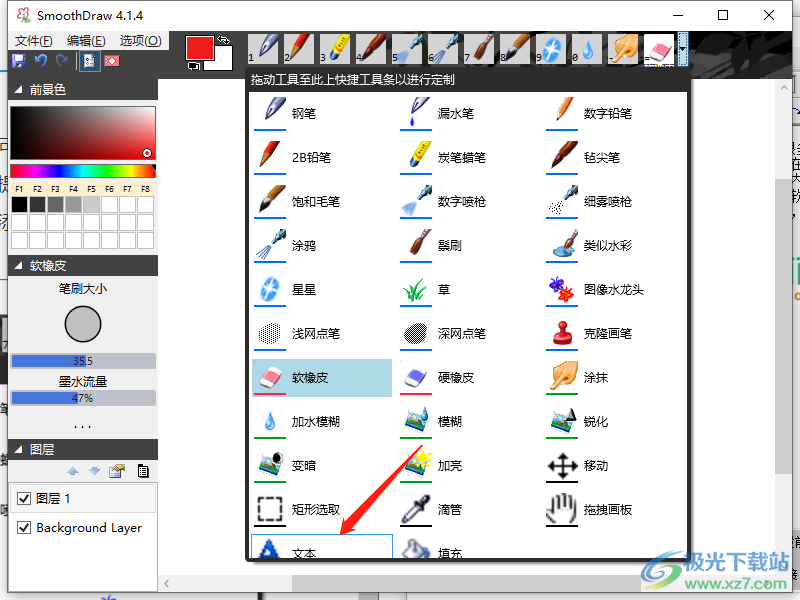This screenshot has width=800, height=600.
Task: Pick the black F1 palette swatch
Action: click(19, 205)
